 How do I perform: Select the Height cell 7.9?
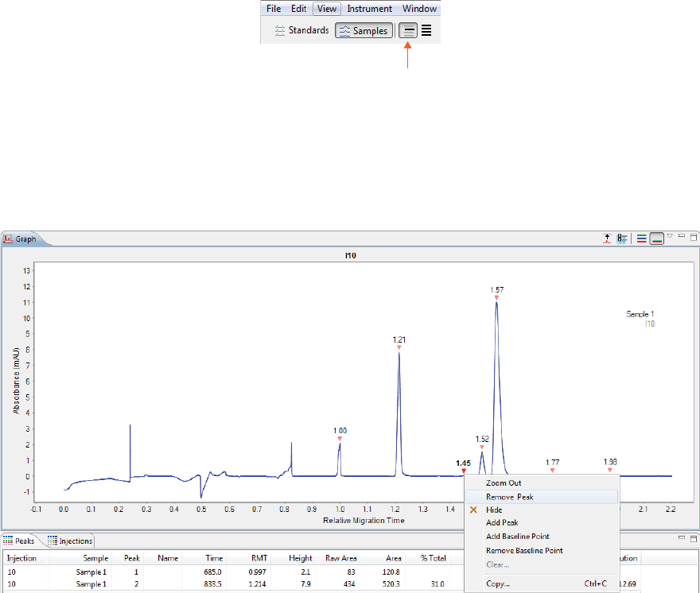[305, 584]
